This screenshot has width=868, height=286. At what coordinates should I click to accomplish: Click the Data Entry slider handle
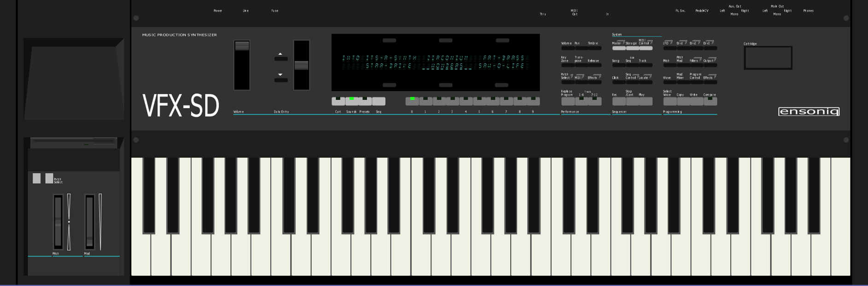[x=302, y=65]
